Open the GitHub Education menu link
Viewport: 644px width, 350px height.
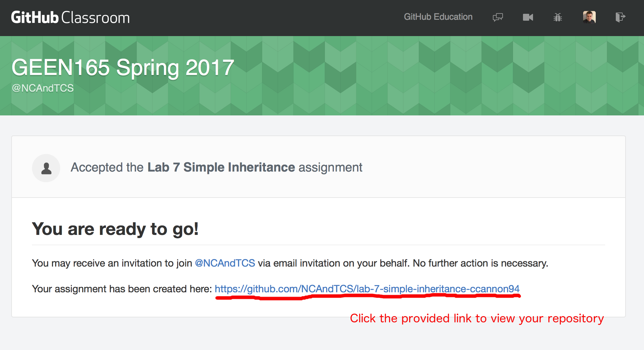438,17
